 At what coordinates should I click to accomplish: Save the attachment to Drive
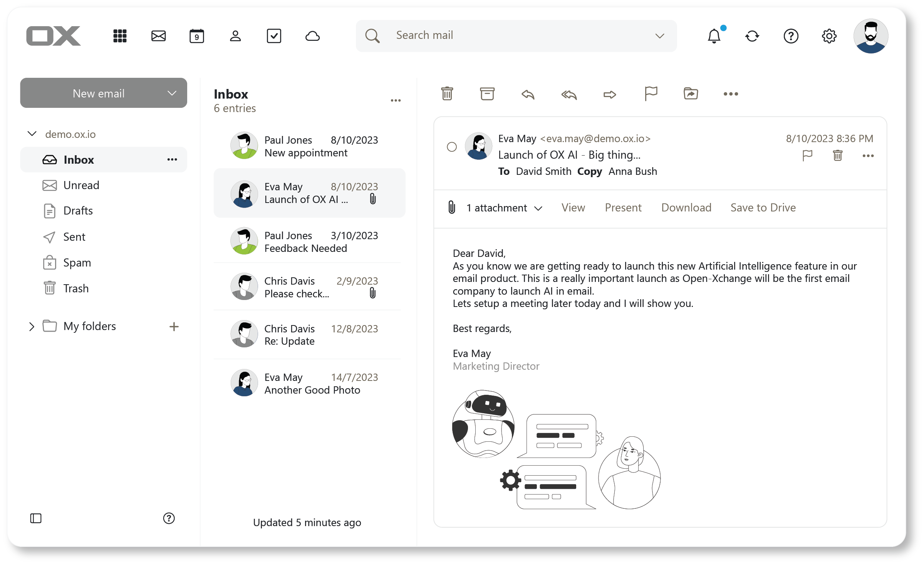click(x=763, y=208)
